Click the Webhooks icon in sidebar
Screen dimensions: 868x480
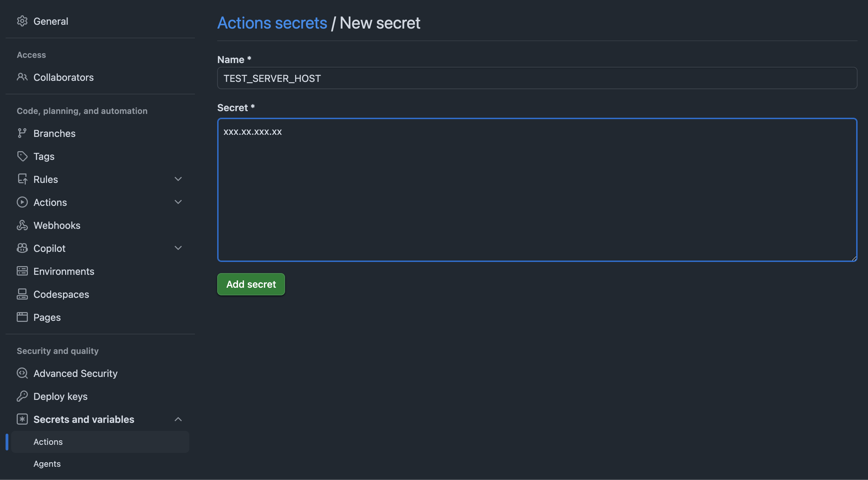coord(22,225)
